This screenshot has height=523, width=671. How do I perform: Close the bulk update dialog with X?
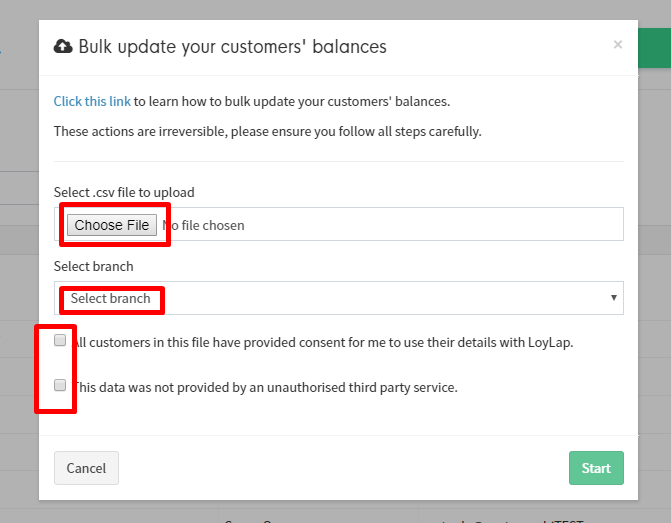coord(618,45)
